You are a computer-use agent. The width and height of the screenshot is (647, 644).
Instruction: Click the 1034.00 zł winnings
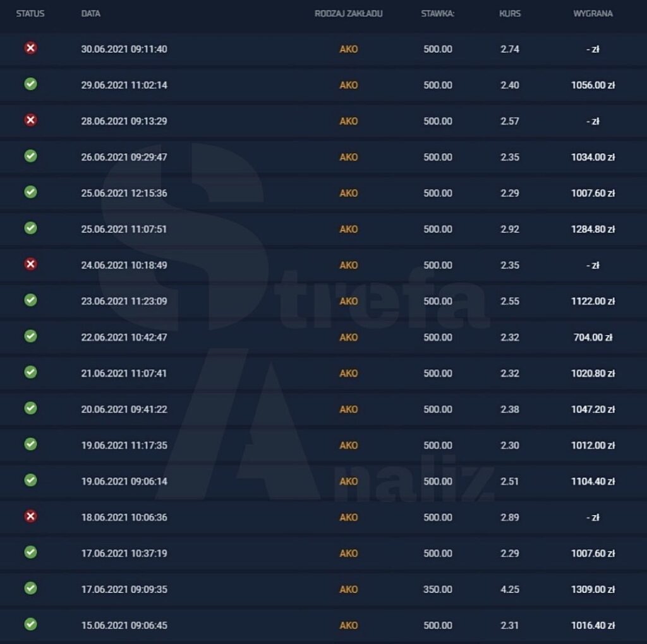tap(593, 157)
